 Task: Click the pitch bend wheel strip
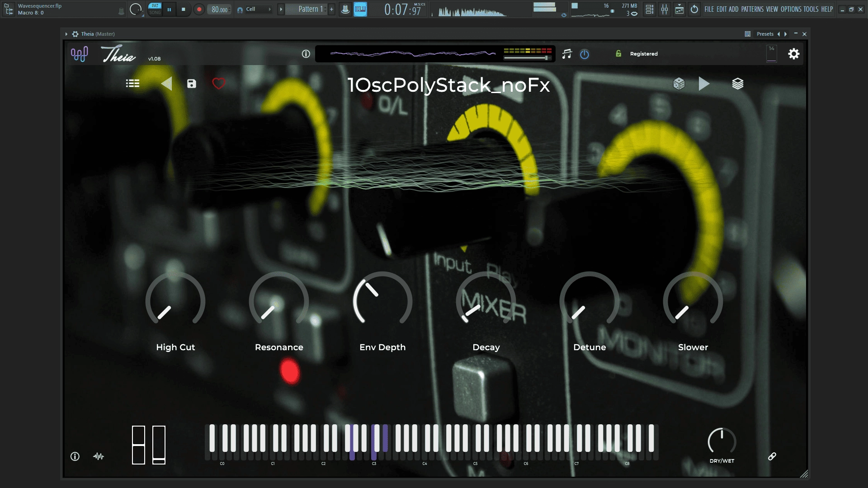(138, 445)
